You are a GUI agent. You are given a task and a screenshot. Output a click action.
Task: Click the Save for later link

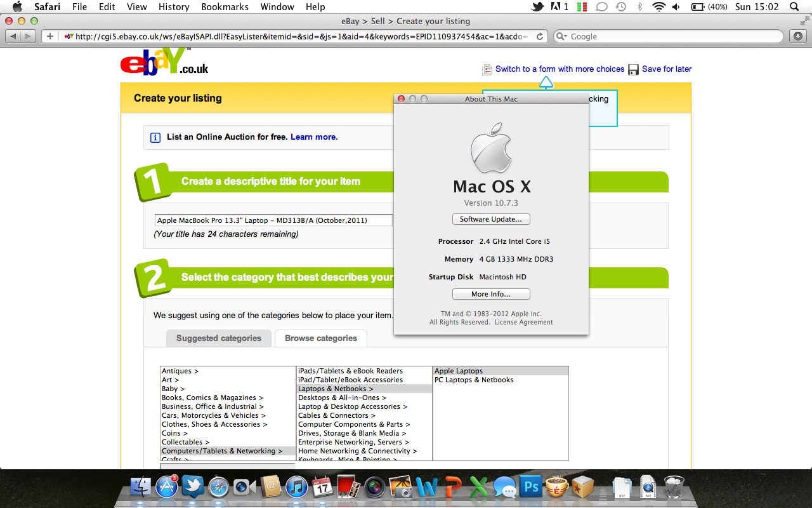[x=667, y=69]
